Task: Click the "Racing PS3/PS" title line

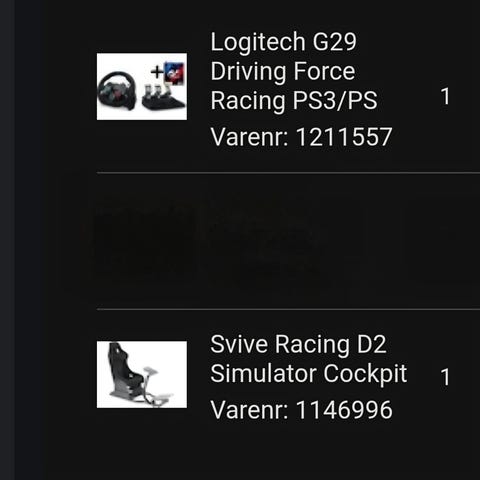Action: (x=294, y=100)
